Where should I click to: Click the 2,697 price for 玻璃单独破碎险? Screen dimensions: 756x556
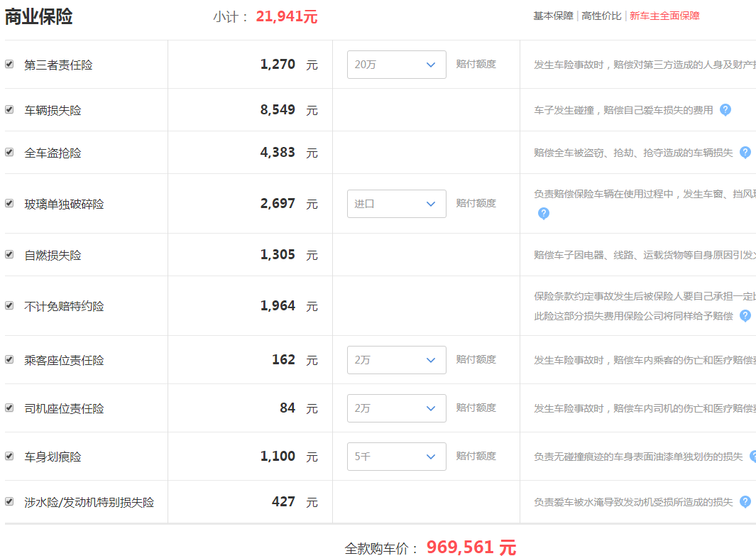(x=278, y=204)
